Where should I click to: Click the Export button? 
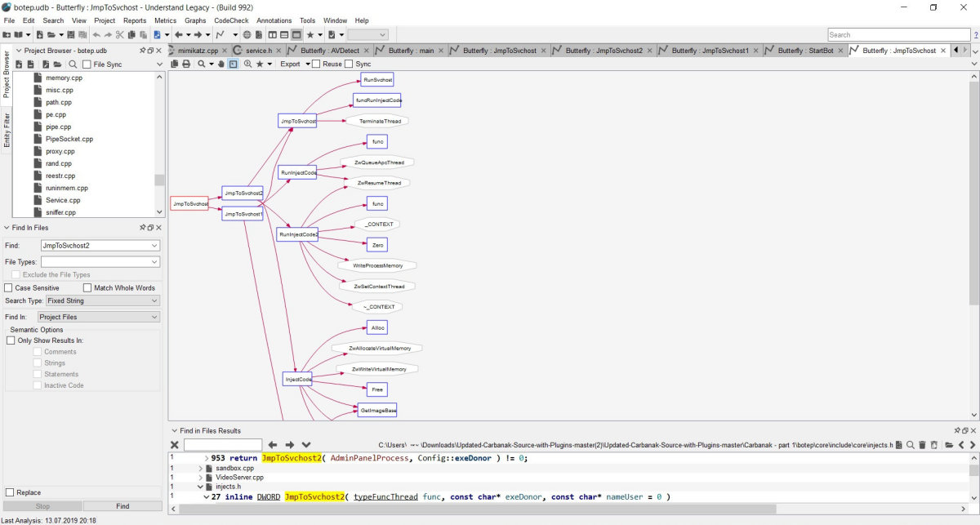click(x=290, y=64)
